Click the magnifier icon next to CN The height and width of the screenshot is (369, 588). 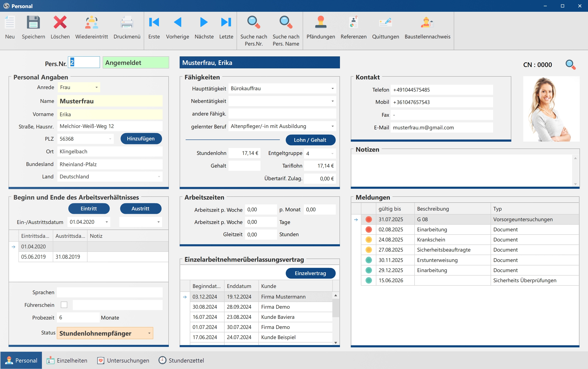[x=570, y=65]
